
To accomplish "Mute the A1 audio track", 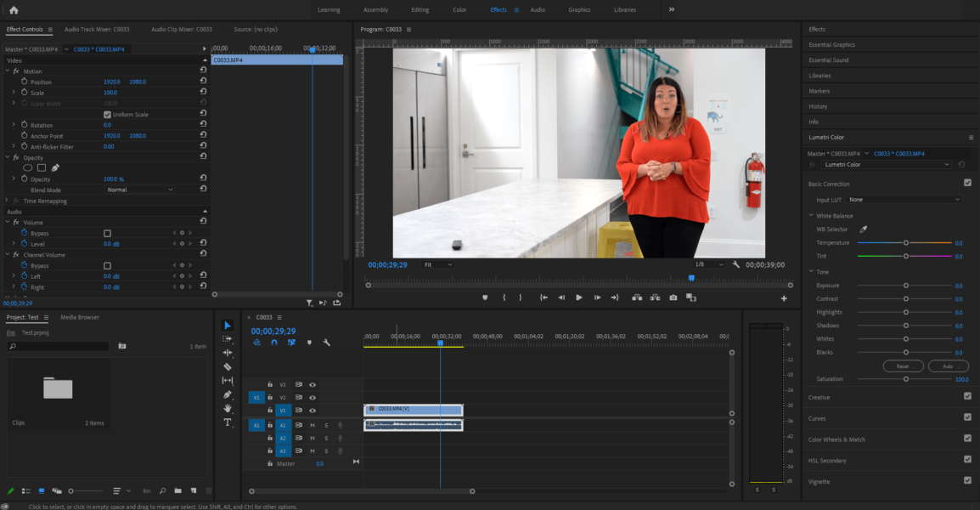I will click(313, 425).
